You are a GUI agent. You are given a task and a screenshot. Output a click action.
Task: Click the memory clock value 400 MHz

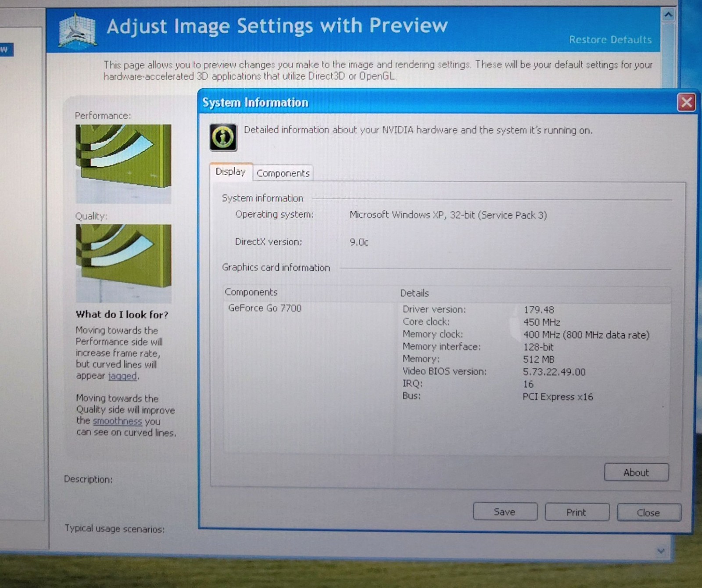pos(586,335)
